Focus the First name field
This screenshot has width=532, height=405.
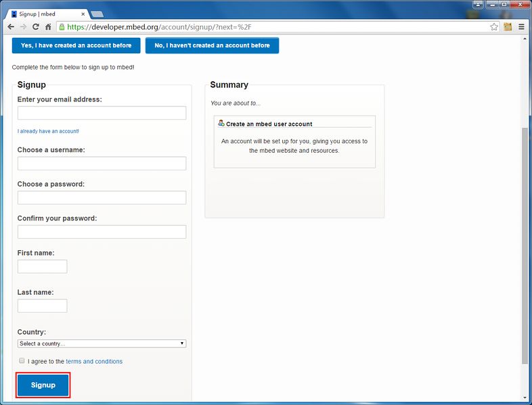click(43, 266)
